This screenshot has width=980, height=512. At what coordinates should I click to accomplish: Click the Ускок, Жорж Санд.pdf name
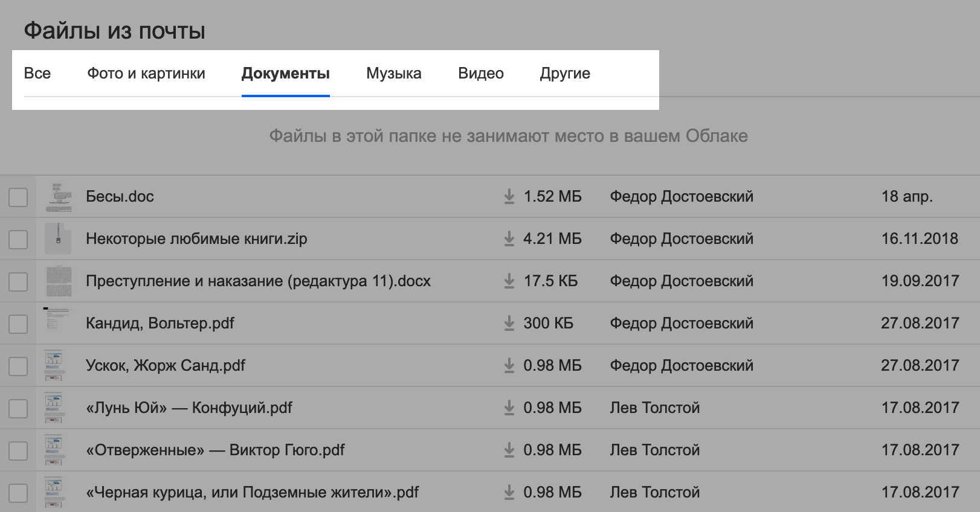click(166, 365)
